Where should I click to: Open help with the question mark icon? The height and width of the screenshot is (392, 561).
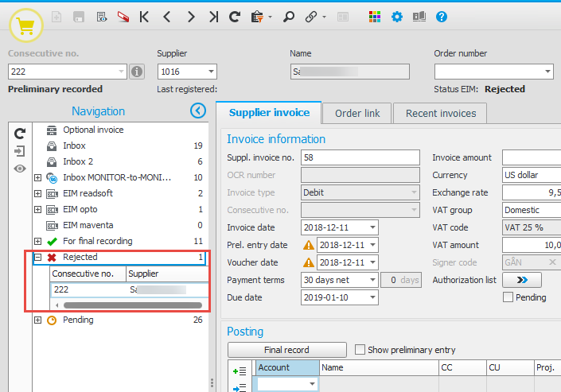point(442,17)
